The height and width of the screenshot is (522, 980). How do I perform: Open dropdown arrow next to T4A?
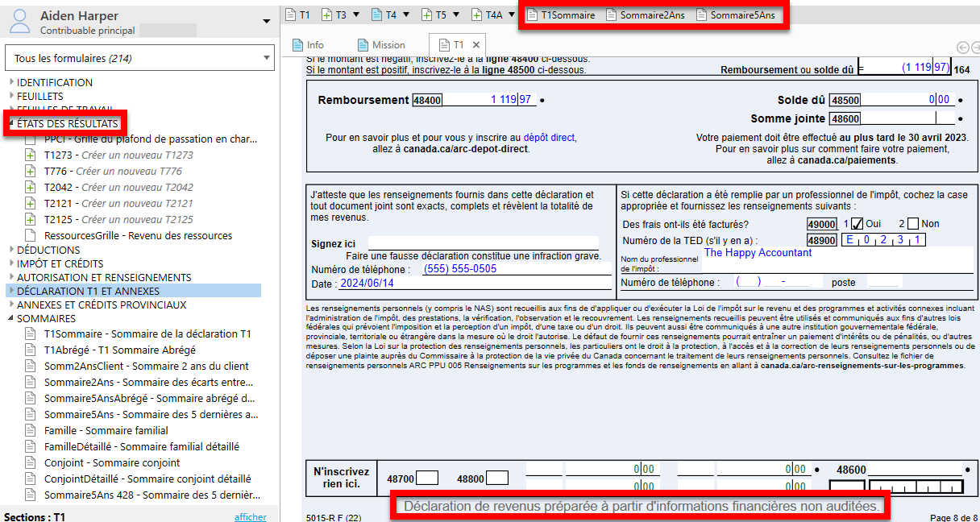coord(511,14)
